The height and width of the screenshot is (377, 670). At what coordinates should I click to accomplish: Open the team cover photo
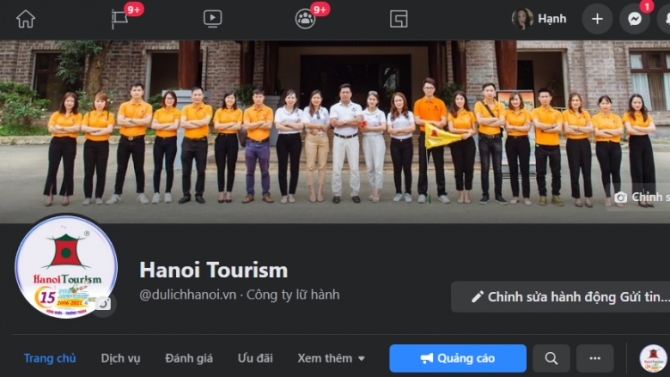tap(335, 132)
